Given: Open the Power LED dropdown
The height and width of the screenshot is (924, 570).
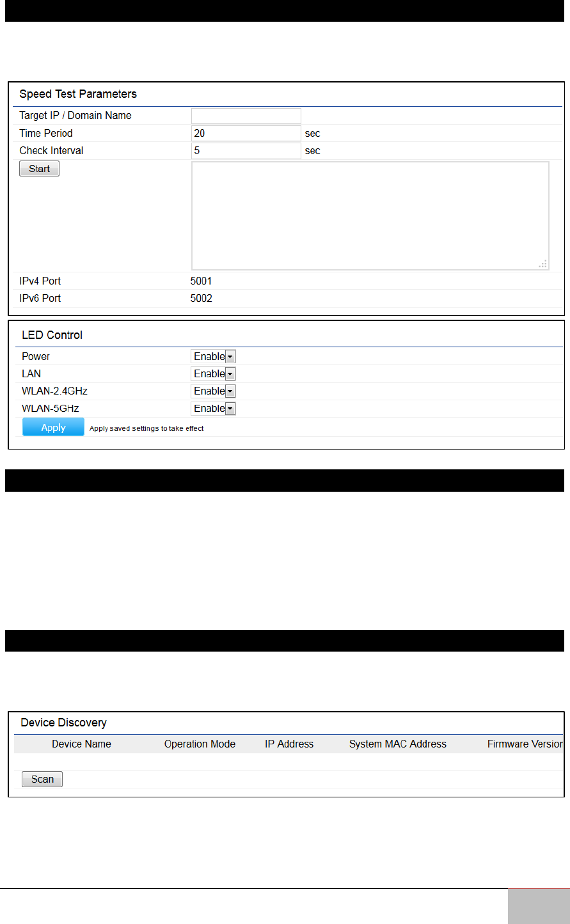Looking at the screenshot, I should point(214,356).
